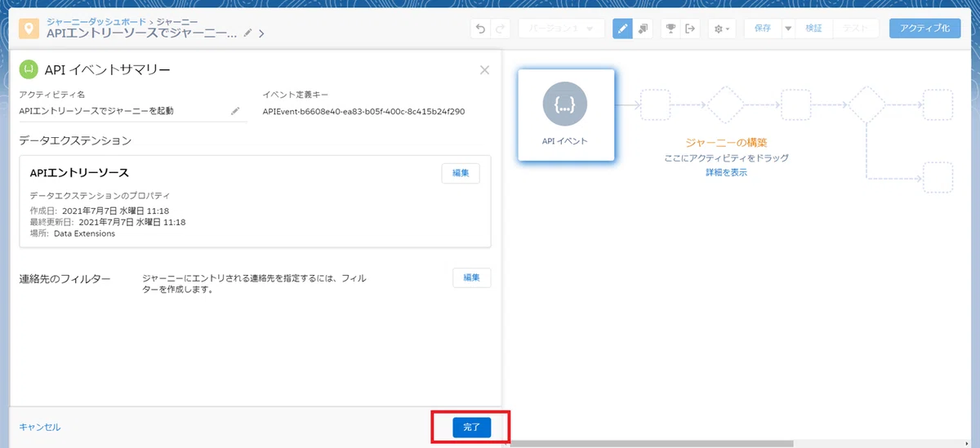
Task: Open the バージョン1 version dropdown
Action: tap(562, 29)
